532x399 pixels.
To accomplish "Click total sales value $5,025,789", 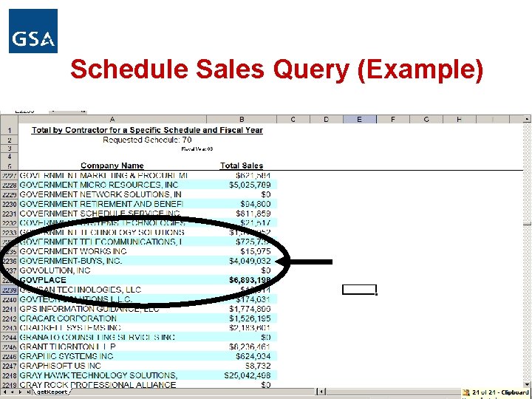I will click(x=250, y=185).
